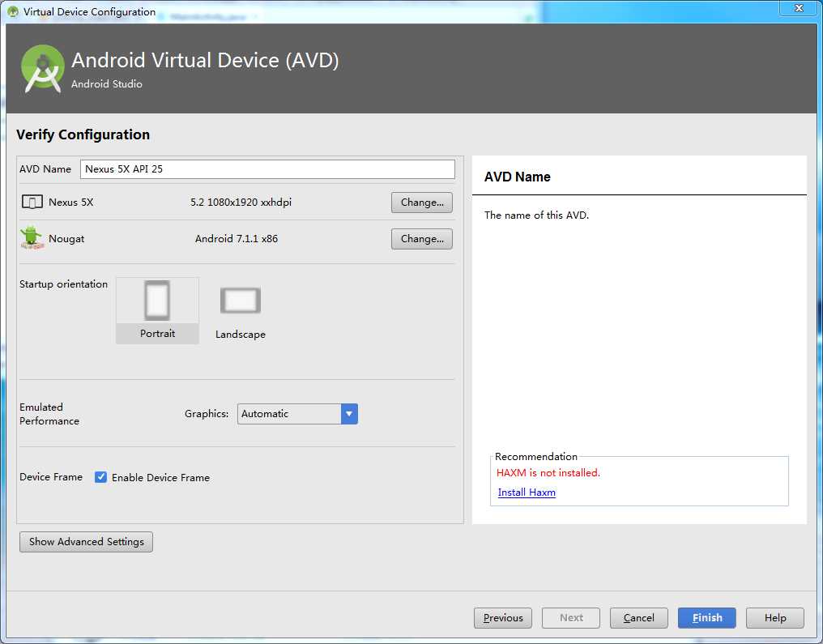
Task: Click the 'Nougat' name text
Action: (66, 239)
